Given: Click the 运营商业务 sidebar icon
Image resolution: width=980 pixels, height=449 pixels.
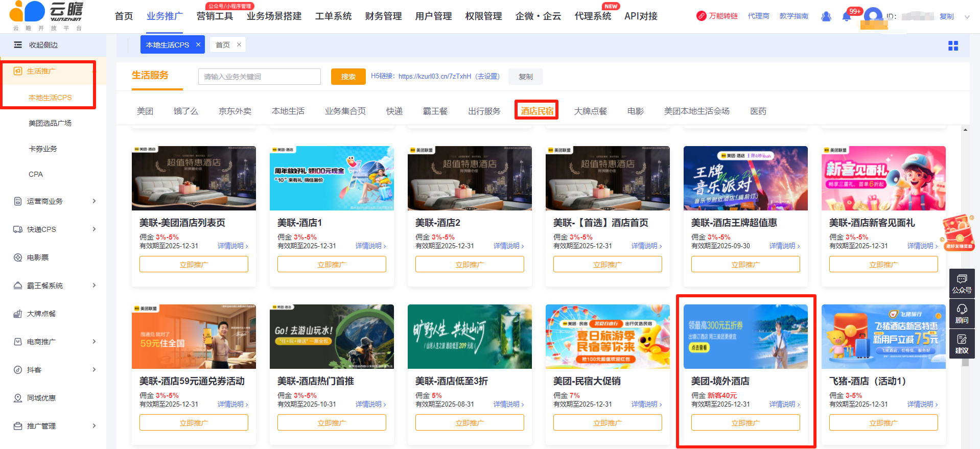Looking at the screenshot, I should (x=18, y=201).
